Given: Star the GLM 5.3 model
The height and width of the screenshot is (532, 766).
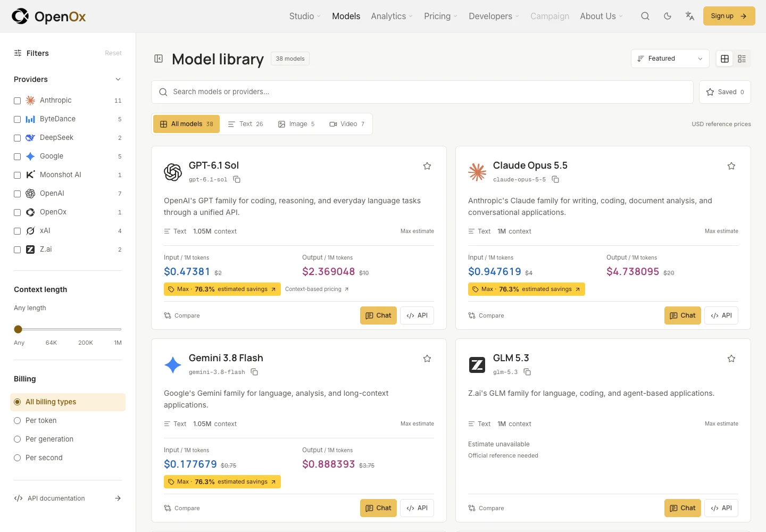Looking at the screenshot, I should 731,359.
